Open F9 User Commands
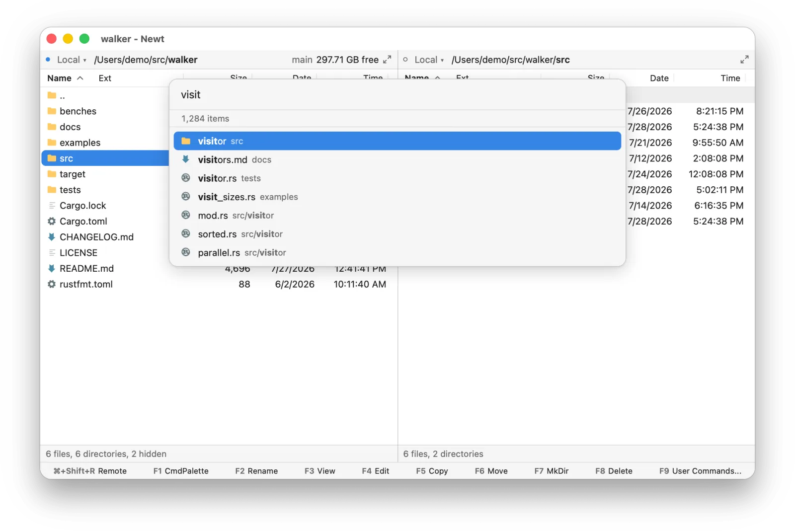The image size is (795, 532). tap(700, 471)
